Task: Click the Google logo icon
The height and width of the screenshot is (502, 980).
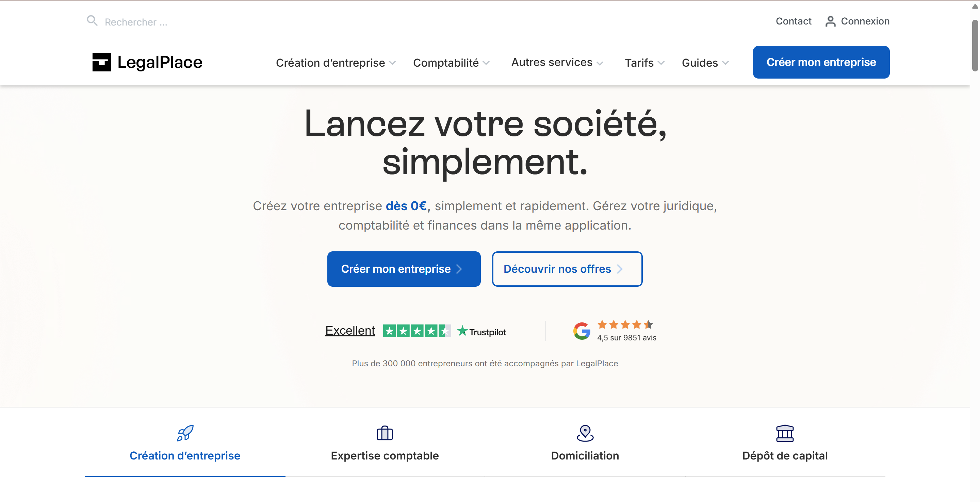Action: 582,331
